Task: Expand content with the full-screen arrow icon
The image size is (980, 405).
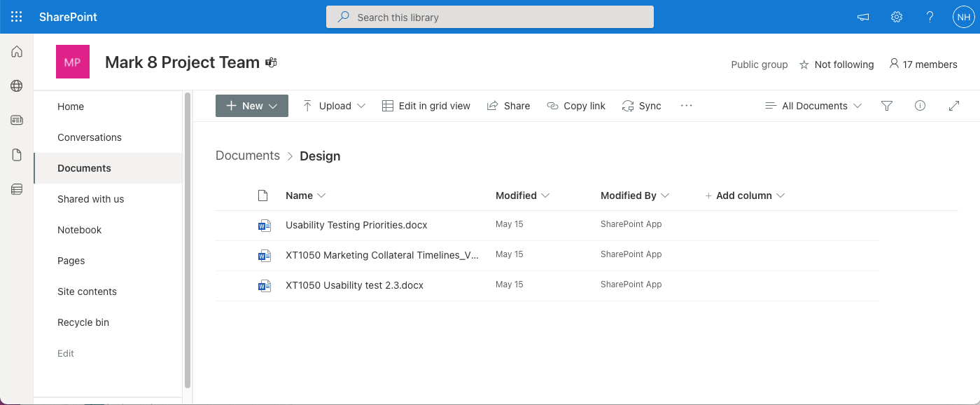Action: tap(954, 106)
